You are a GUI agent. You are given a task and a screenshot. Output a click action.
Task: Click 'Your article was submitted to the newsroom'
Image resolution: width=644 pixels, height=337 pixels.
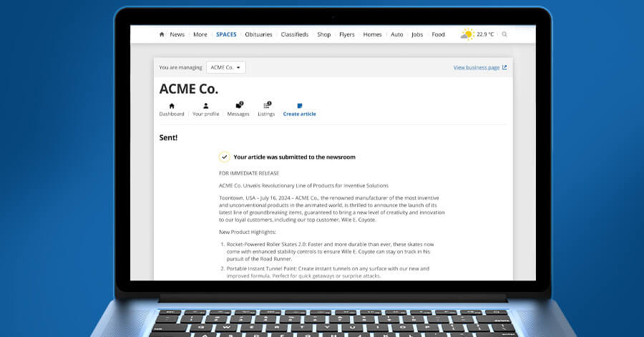coord(295,157)
